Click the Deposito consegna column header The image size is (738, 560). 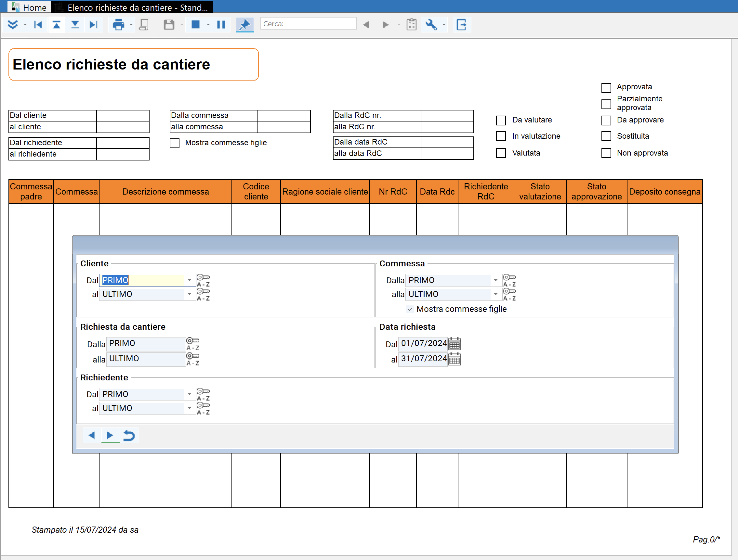click(x=665, y=192)
